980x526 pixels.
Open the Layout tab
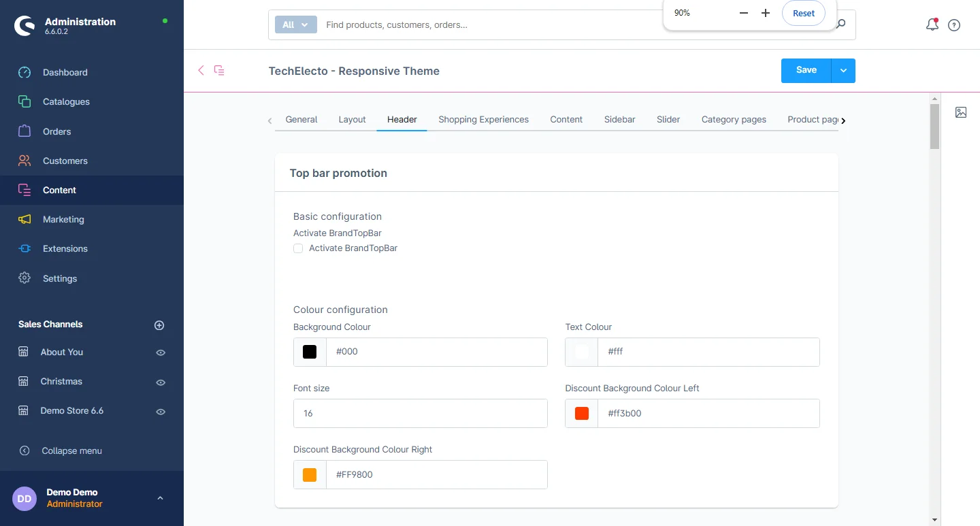pos(352,119)
